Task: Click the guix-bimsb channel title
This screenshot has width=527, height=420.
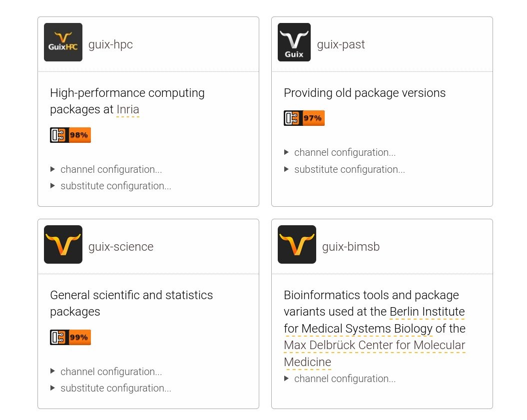Action: pos(351,247)
